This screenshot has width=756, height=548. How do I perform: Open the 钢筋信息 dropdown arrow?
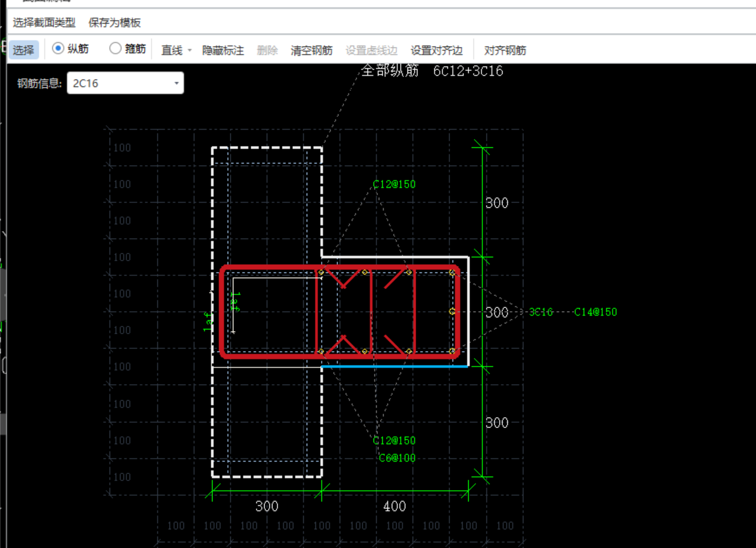(177, 83)
